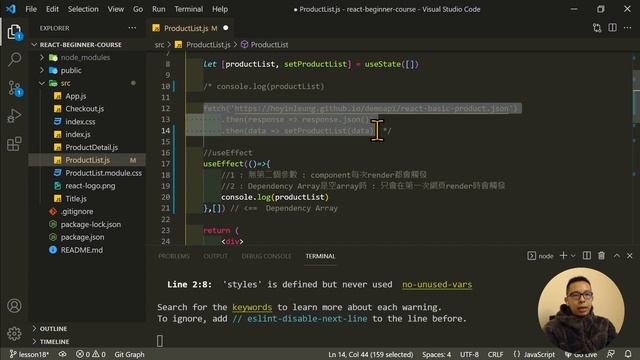Open the Search view in activity bar
Image resolution: width=640 pixels, height=360 pixels.
coord(14,60)
